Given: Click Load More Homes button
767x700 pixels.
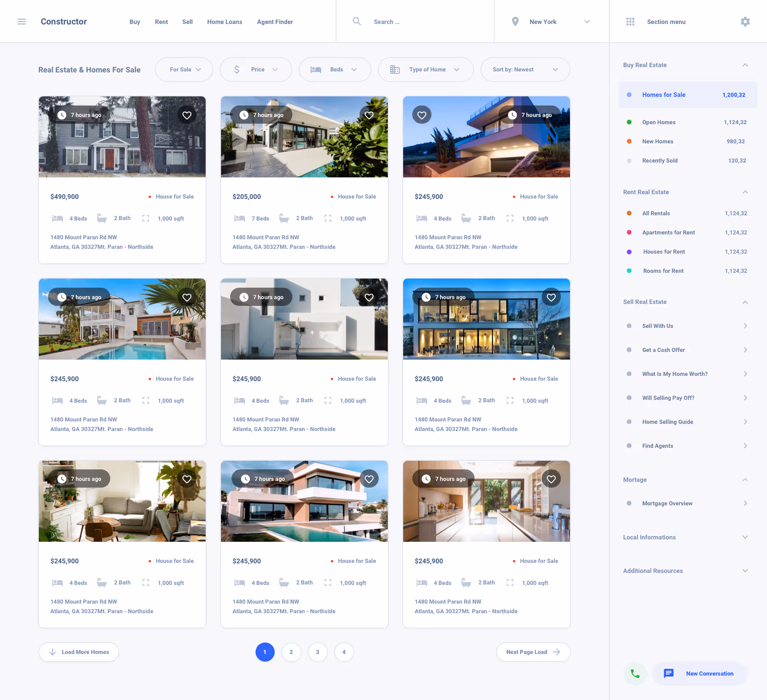Looking at the screenshot, I should coord(79,652).
